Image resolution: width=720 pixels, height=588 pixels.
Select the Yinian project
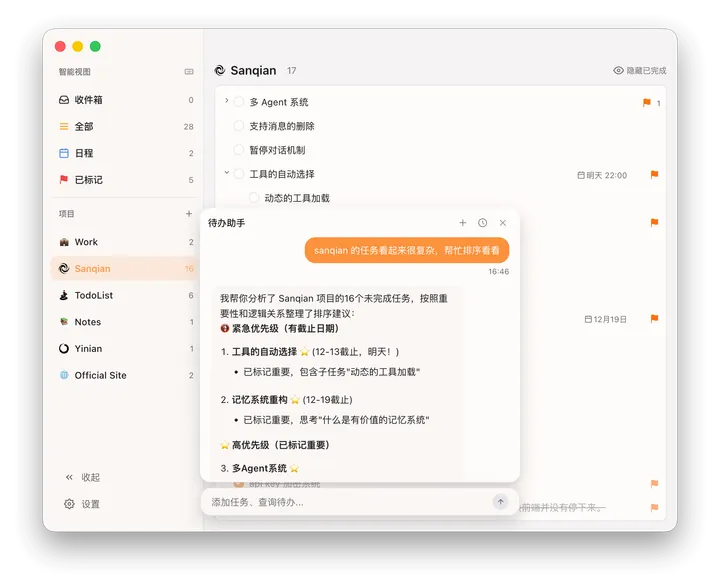pyautogui.click(x=125, y=348)
